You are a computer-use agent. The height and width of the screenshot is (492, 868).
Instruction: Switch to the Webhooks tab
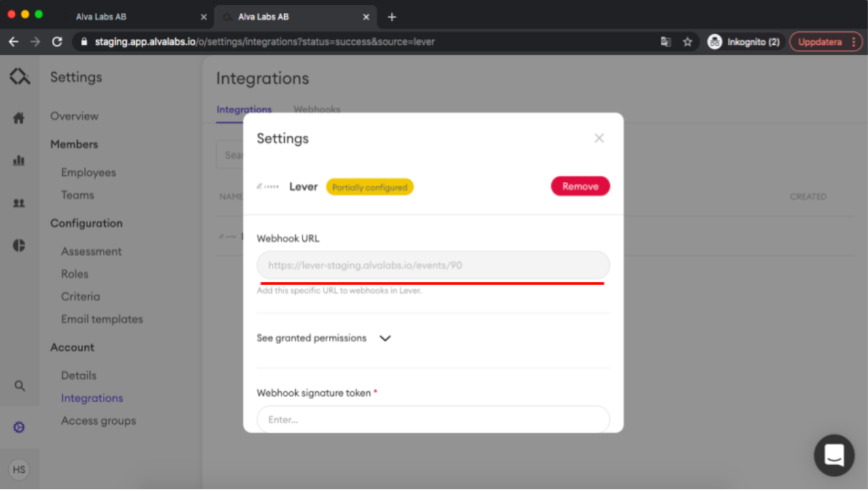point(316,109)
